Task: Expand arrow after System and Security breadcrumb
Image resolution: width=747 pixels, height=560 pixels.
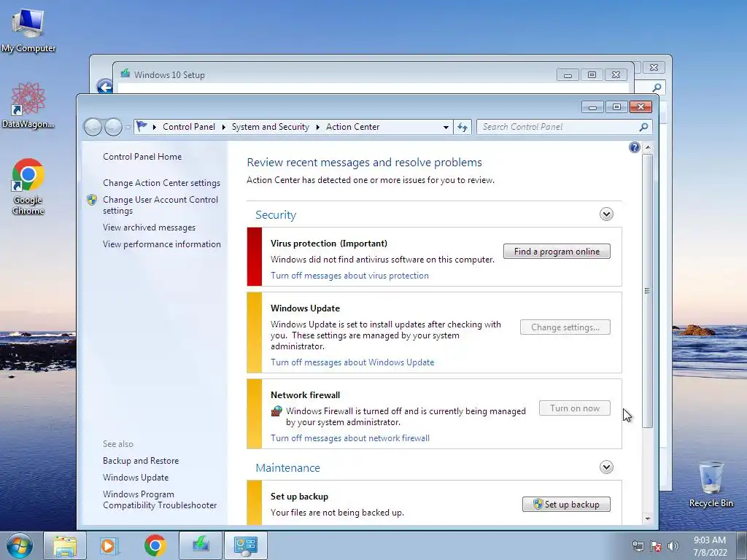Action: coord(318,127)
